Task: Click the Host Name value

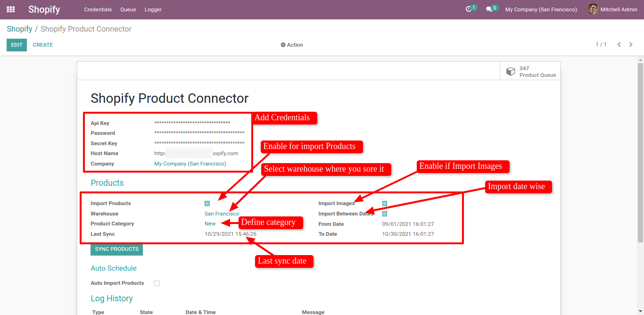Action: pyautogui.click(x=196, y=153)
